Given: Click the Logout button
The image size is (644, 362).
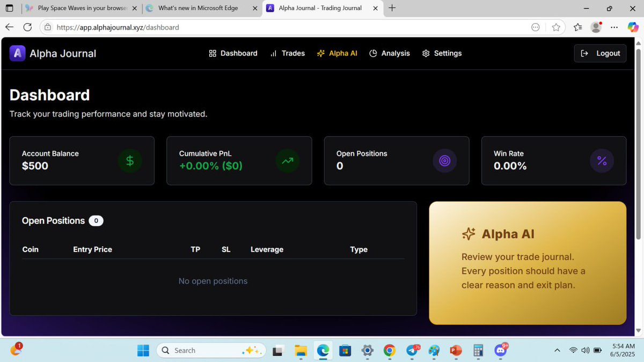Looking at the screenshot, I should [600, 53].
